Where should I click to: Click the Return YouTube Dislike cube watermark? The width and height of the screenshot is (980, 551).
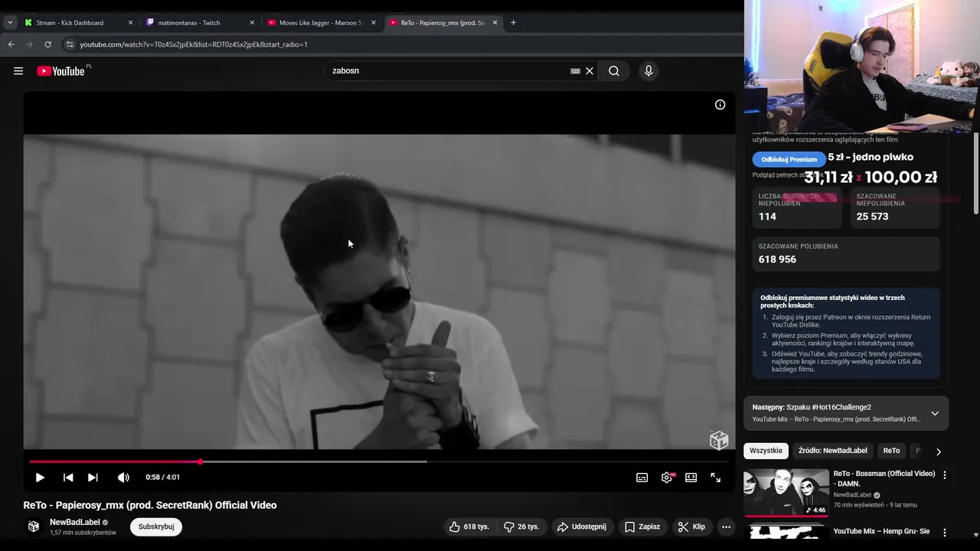pos(718,439)
